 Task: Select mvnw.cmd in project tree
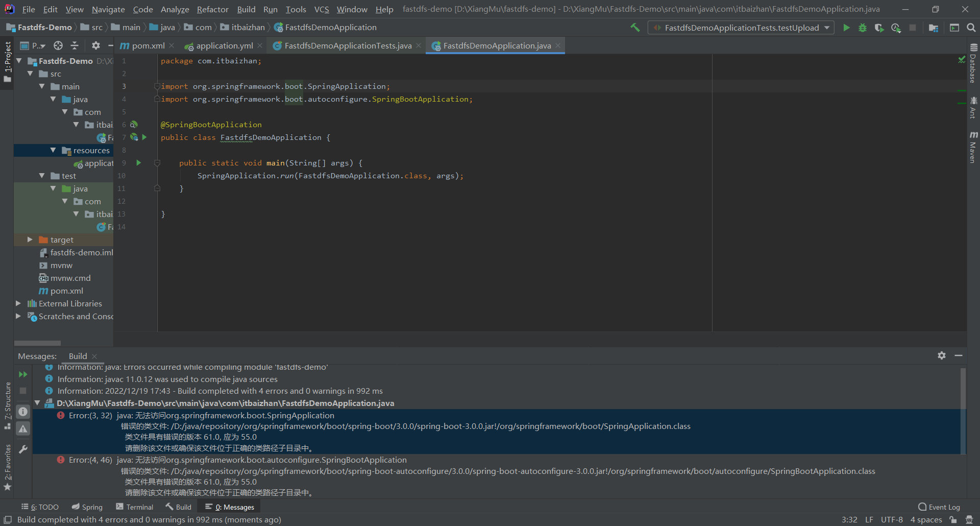(x=70, y=278)
